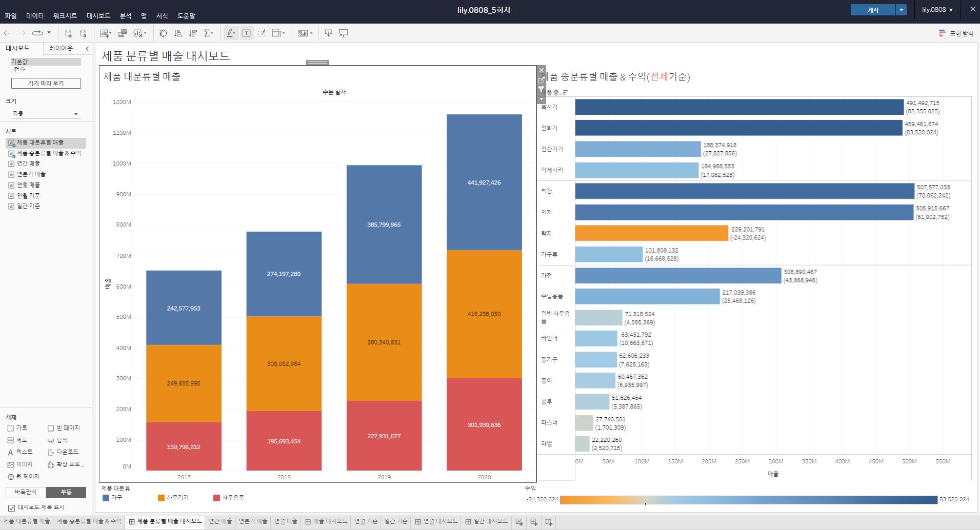This screenshot has height=530, width=980.
Task: Click the undo back arrow
Action: tap(7, 33)
